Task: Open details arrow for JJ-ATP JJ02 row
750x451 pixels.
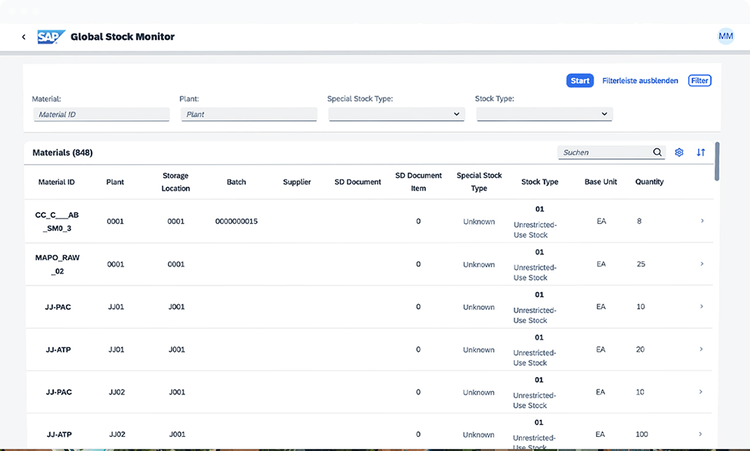Action: pos(700,434)
